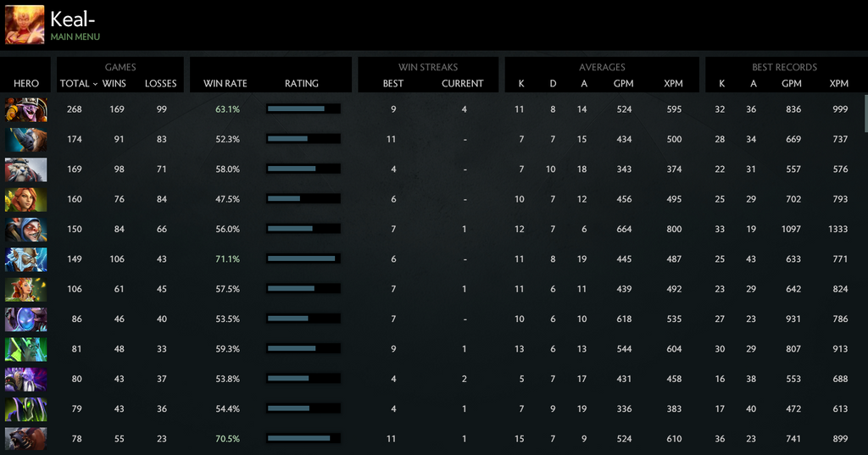This screenshot has height=455, width=868.
Task: Sort heroes by LOSSES column header
Action: click(161, 84)
